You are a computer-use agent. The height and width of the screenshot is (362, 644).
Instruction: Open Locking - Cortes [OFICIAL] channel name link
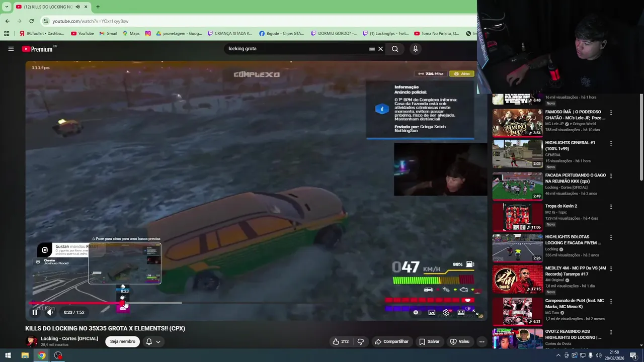[69, 338]
